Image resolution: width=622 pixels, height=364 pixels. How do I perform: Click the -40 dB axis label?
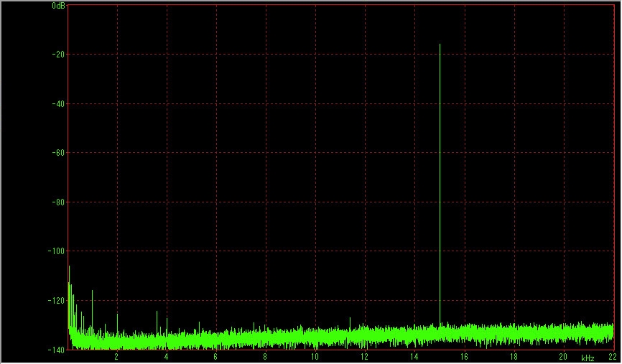[x=59, y=104]
